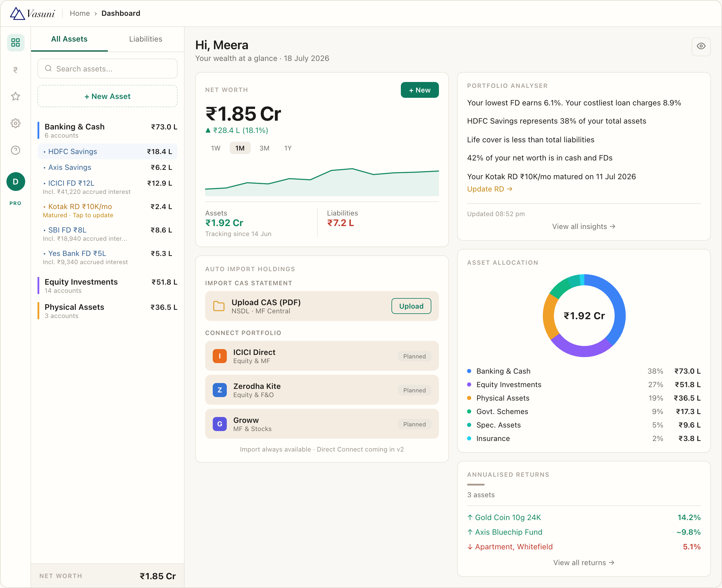Open the help question-mark sidebar icon
Viewport: 722px width, 588px height.
pos(16,150)
